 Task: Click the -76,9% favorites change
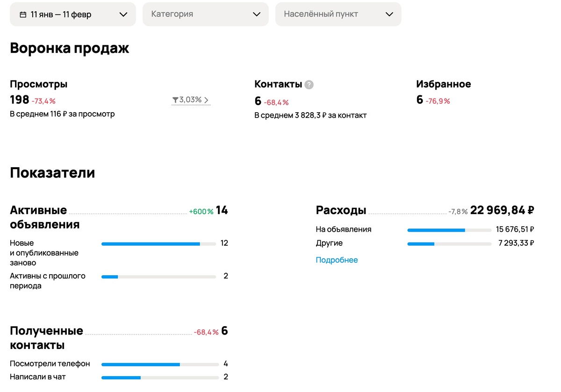(438, 101)
